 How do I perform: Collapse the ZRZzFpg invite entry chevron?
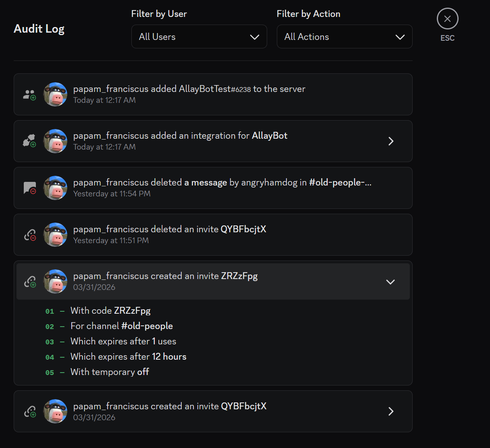[x=390, y=282]
